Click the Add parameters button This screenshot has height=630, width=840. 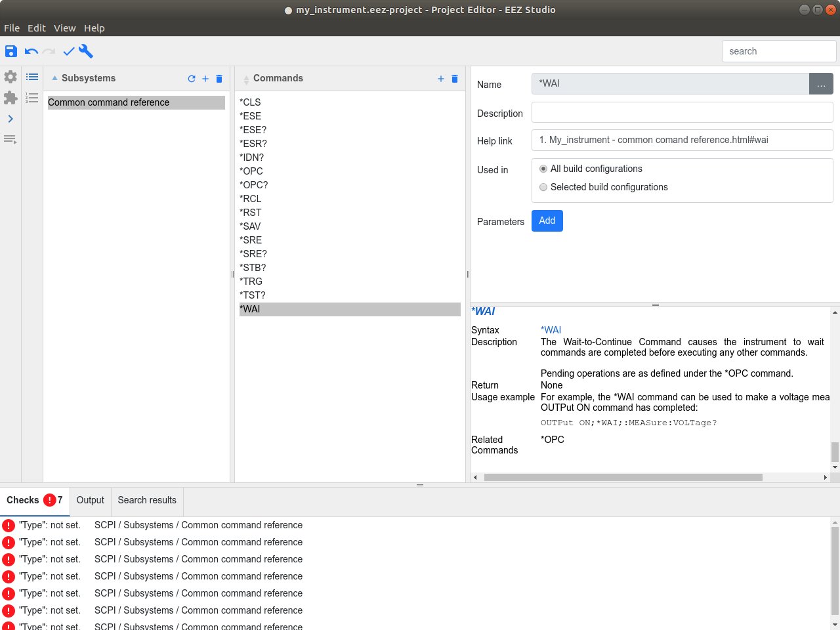click(x=547, y=220)
